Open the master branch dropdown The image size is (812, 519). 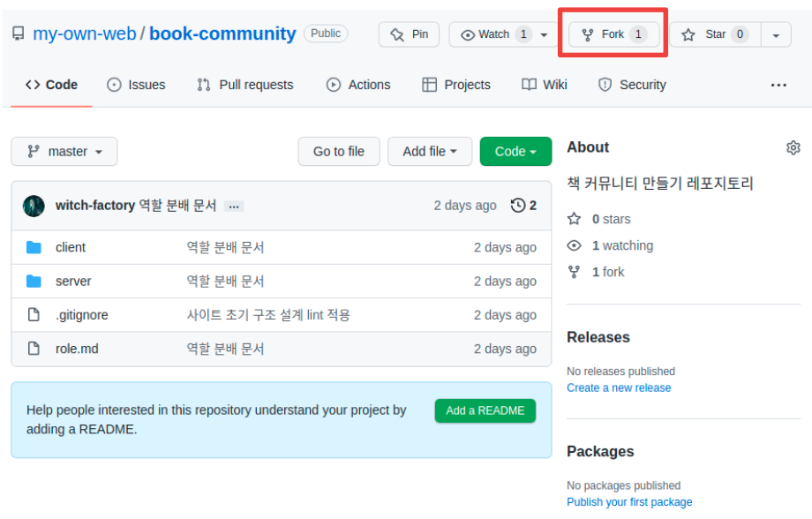pos(64,152)
